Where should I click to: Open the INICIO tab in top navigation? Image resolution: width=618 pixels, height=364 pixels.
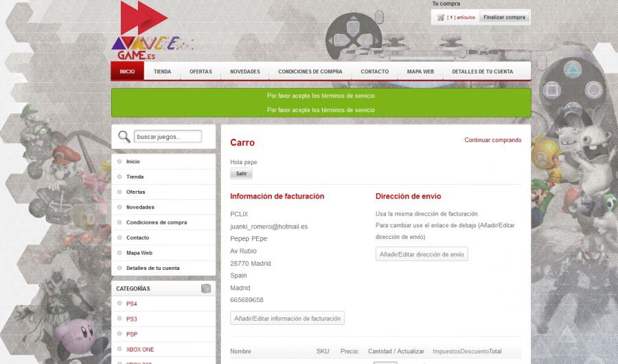tap(127, 71)
